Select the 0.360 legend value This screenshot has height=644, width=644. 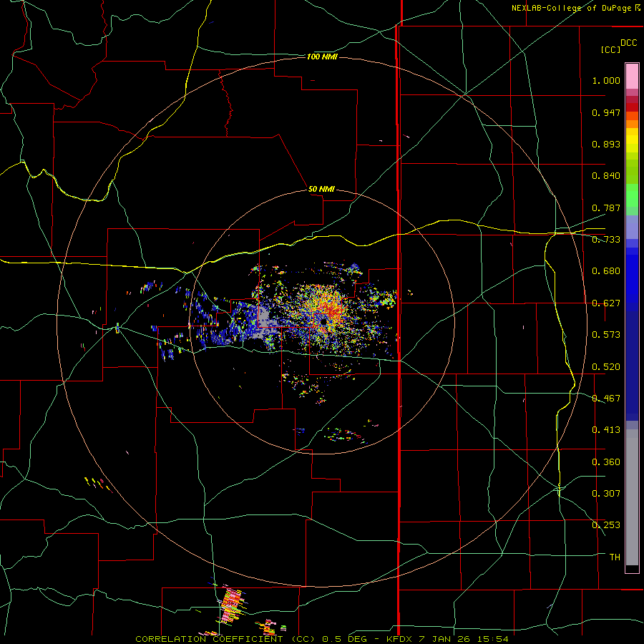(606, 462)
